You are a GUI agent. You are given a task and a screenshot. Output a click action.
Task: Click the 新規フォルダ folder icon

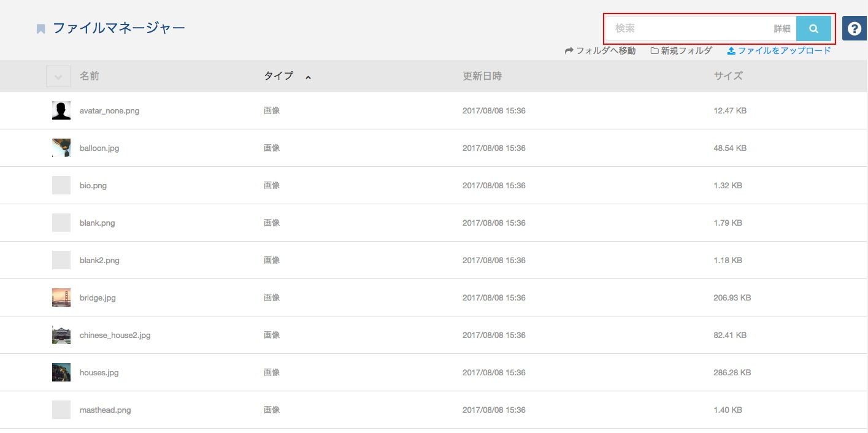[655, 51]
